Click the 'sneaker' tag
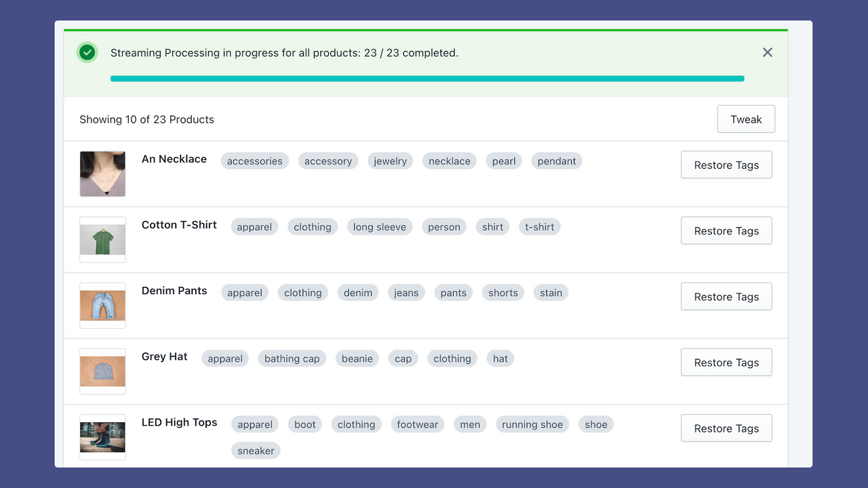The width and height of the screenshot is (868, 488). pos(256,450)
